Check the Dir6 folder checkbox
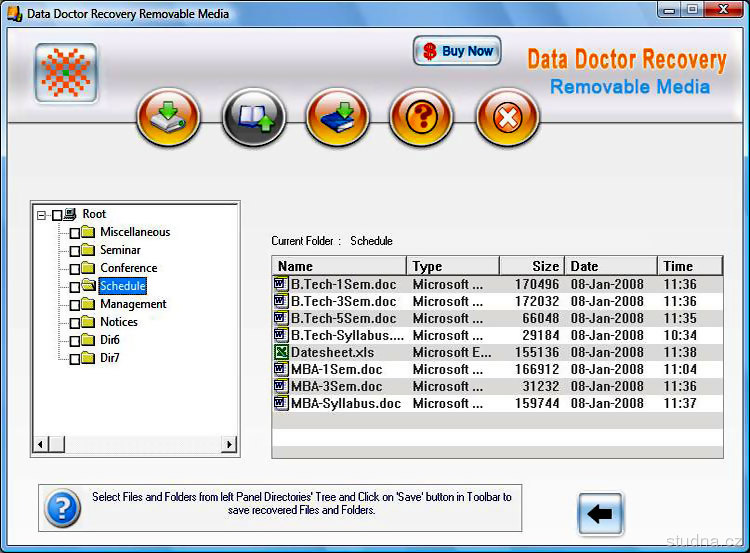 click(x=75, y=341)
